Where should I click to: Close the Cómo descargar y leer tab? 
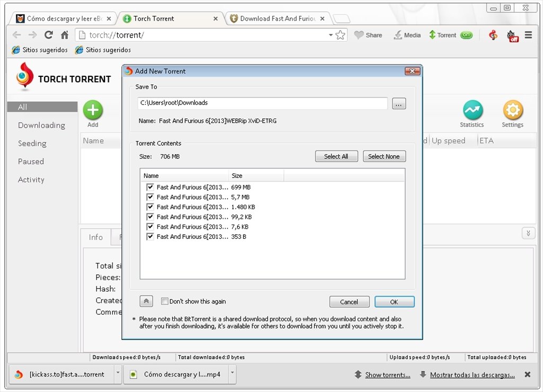109,19
